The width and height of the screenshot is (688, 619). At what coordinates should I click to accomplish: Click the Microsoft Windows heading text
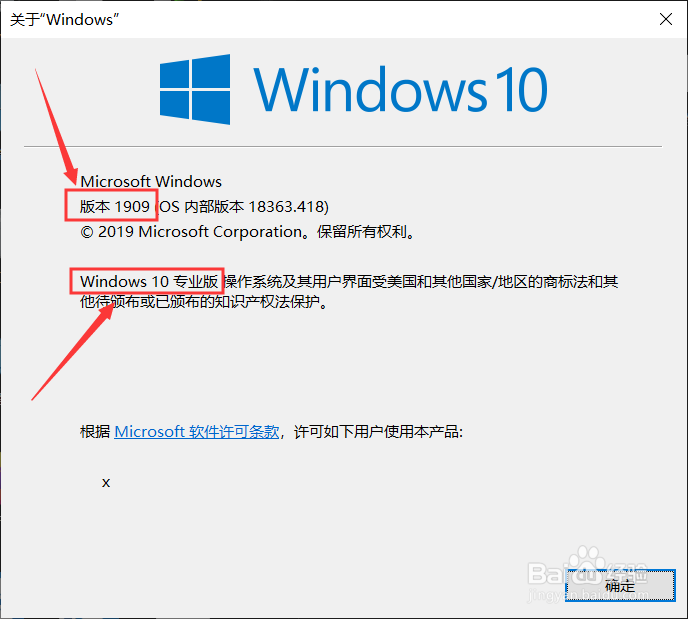pos(151,182)
